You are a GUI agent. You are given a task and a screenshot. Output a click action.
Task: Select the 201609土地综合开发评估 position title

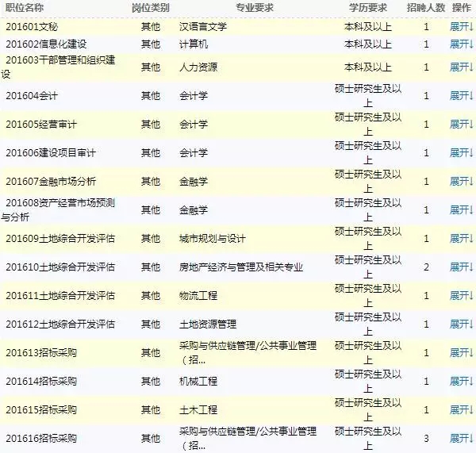click(x=60, y=238)
